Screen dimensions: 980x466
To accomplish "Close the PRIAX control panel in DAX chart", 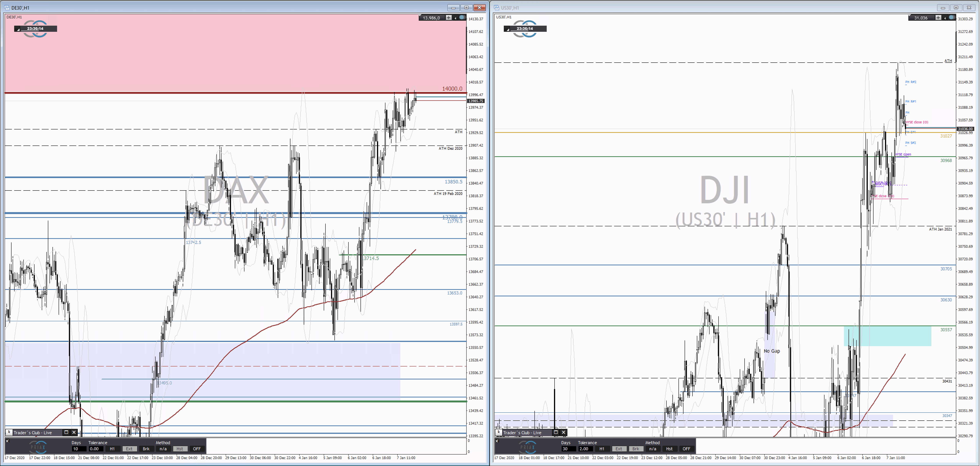I will (7, 441).
